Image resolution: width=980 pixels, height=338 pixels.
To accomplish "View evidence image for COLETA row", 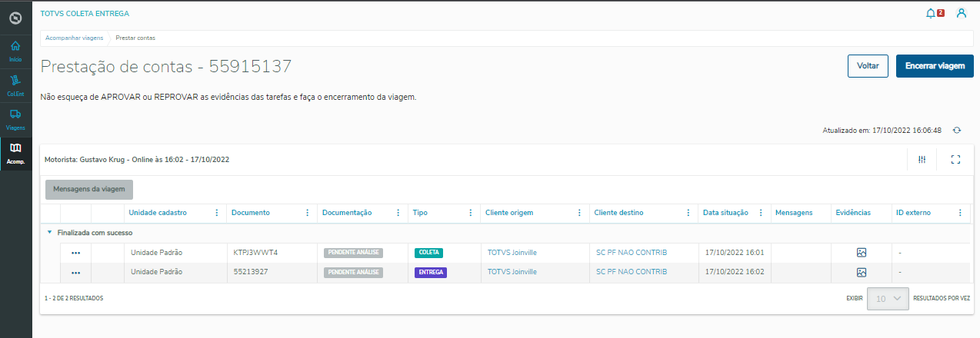I will pyautogui.click(x=862, y=252).
